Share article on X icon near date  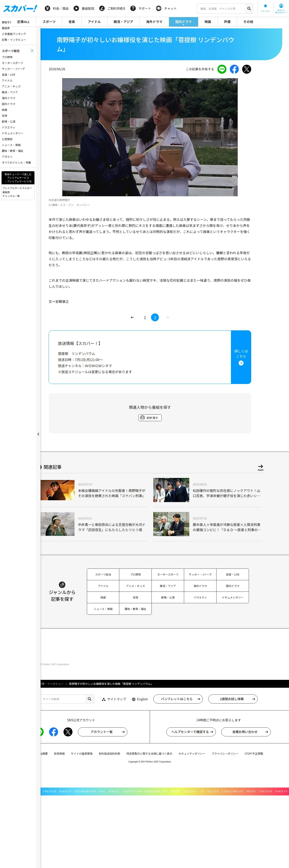(247, 69)
